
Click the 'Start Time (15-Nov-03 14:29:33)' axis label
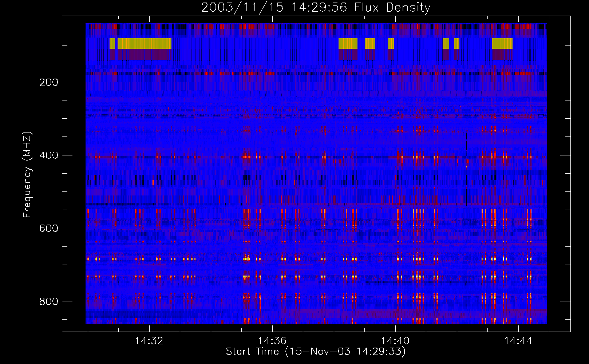[x=316, y=352]
